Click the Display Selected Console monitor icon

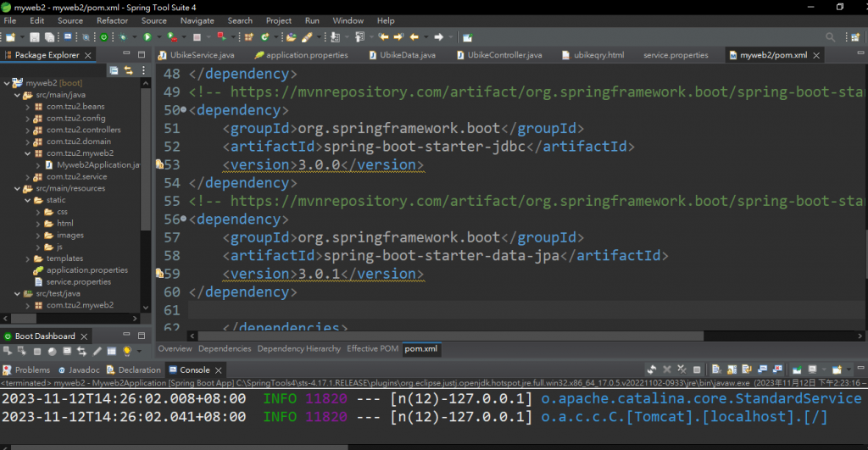[813, 369]
